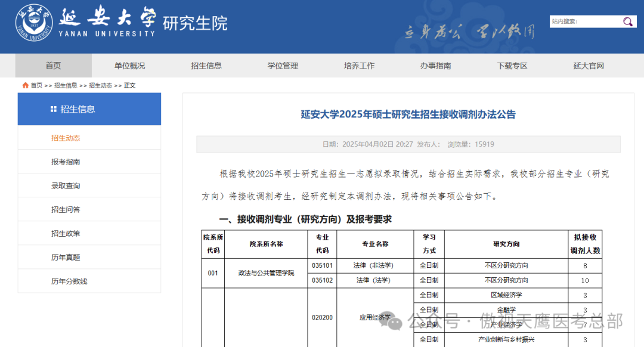Select 招生问答 in the sidebar

click(89, 209)
